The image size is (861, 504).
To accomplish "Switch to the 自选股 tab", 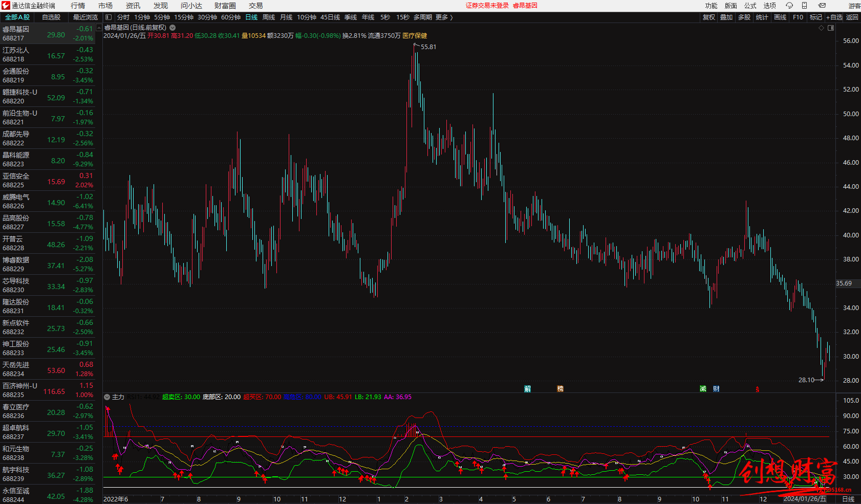I will (51, 17).
